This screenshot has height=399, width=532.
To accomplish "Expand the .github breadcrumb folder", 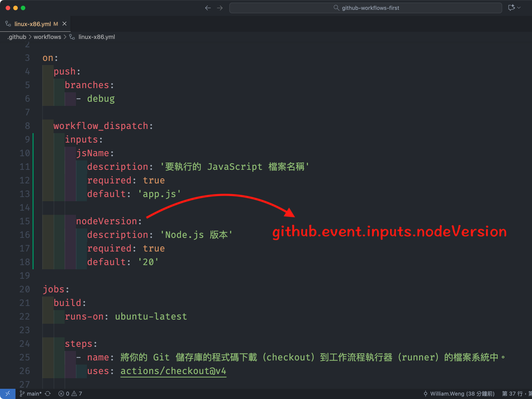I will (17, 37).
